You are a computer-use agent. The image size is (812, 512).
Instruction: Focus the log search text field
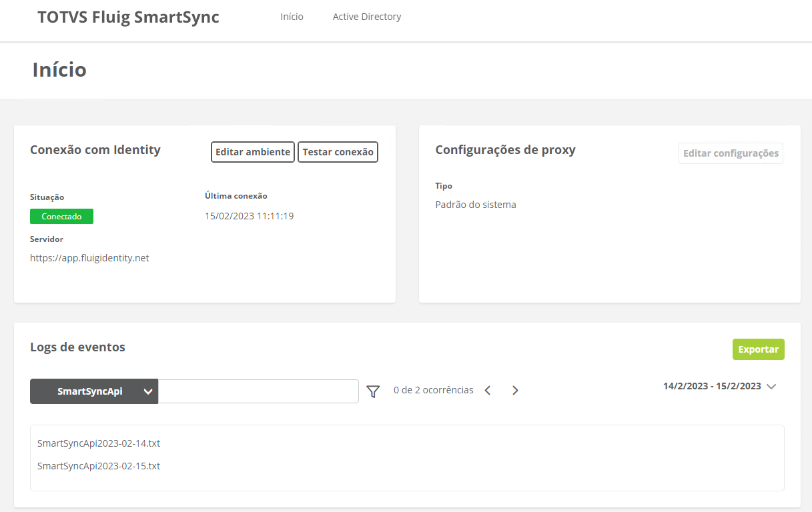tap(258, 391)
